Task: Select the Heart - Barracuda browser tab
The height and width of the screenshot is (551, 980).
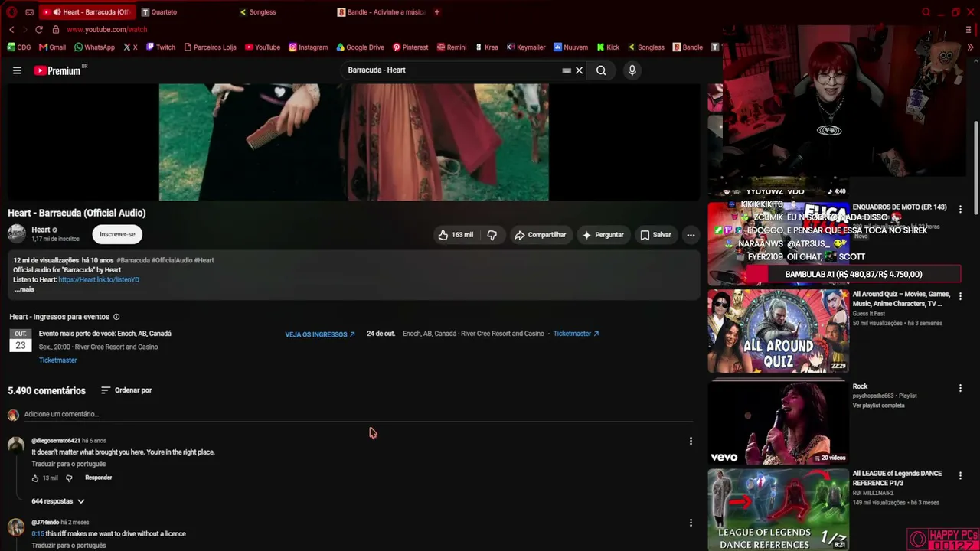Action: (x=87, y=12)
